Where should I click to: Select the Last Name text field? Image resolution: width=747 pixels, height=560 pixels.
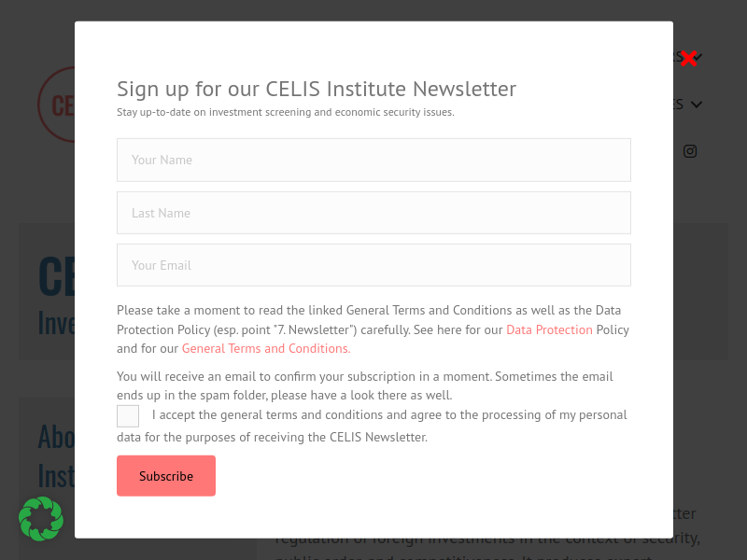coord(373,213)
